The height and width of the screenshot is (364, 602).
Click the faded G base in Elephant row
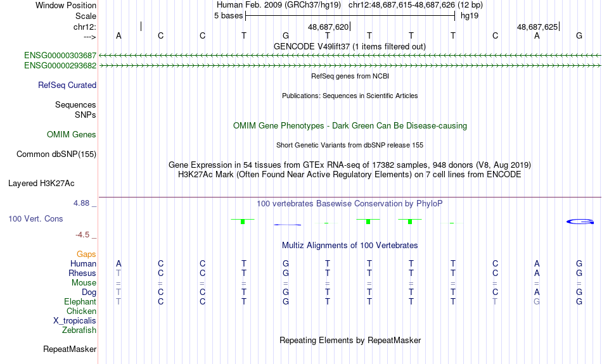[x=537, y=301]
